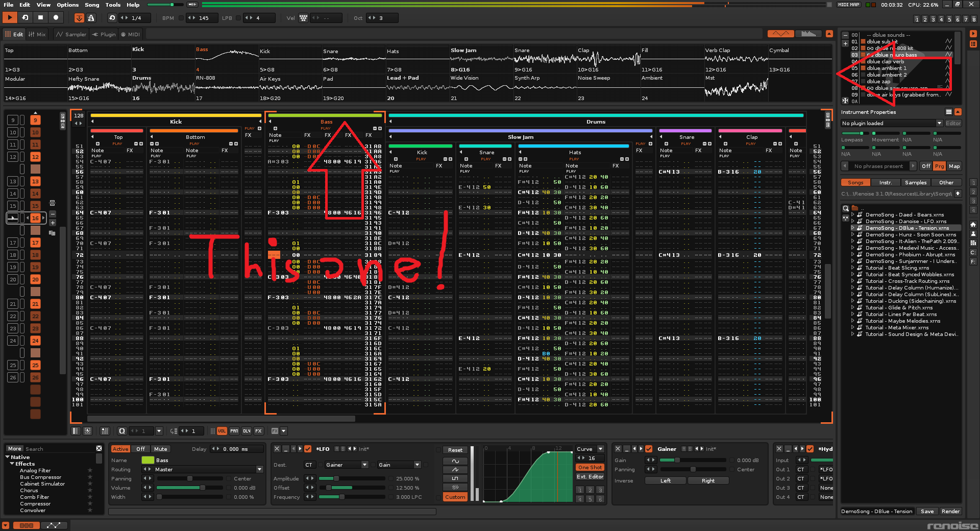
Task: Toggle the One Shot LFO option
Action: 590,467
